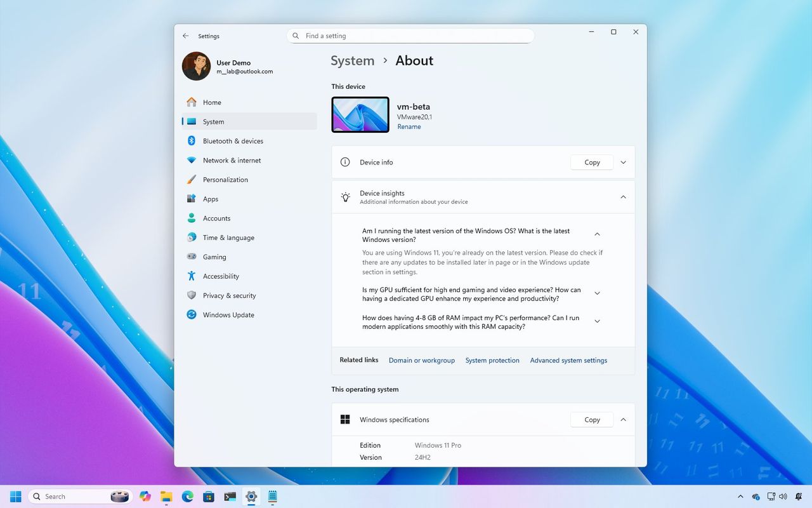Open the Terminal icon on the taskbar
Viewport: 812px width, 508px height.
pos(230,497)
